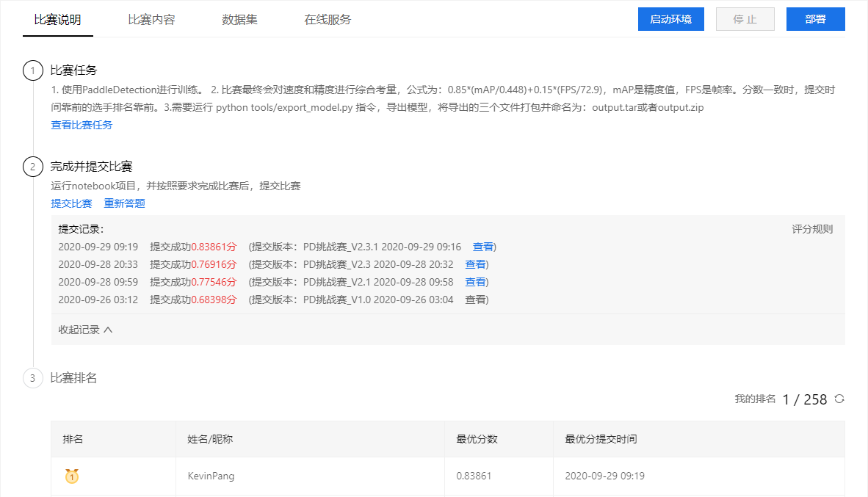Click the 重新答题 link

[x=123, y=203]
